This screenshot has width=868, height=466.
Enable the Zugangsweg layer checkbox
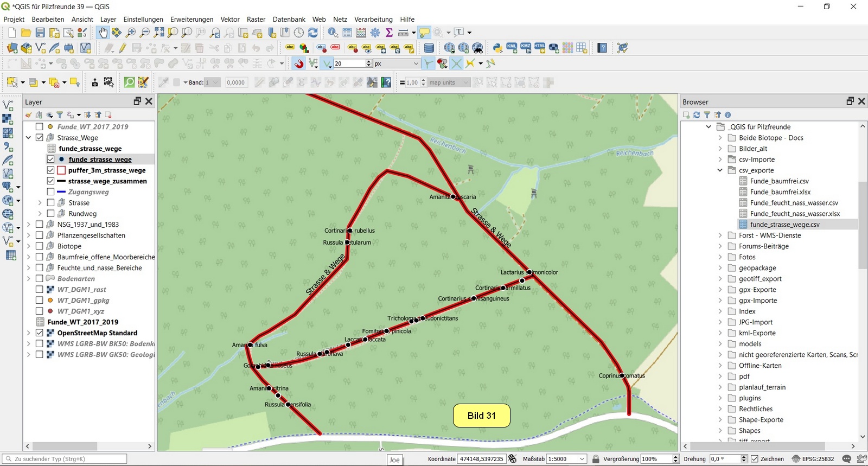pos(50,192)
